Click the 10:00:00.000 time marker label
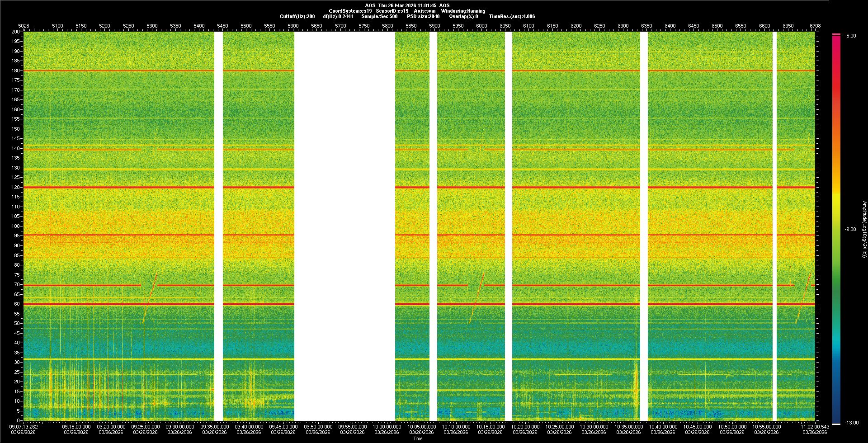This screenshot has width=868, height=443. (x=387, y=426)
